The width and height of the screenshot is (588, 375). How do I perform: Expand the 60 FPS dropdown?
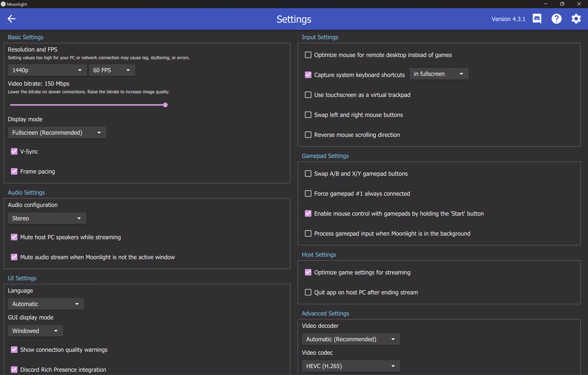112,70
